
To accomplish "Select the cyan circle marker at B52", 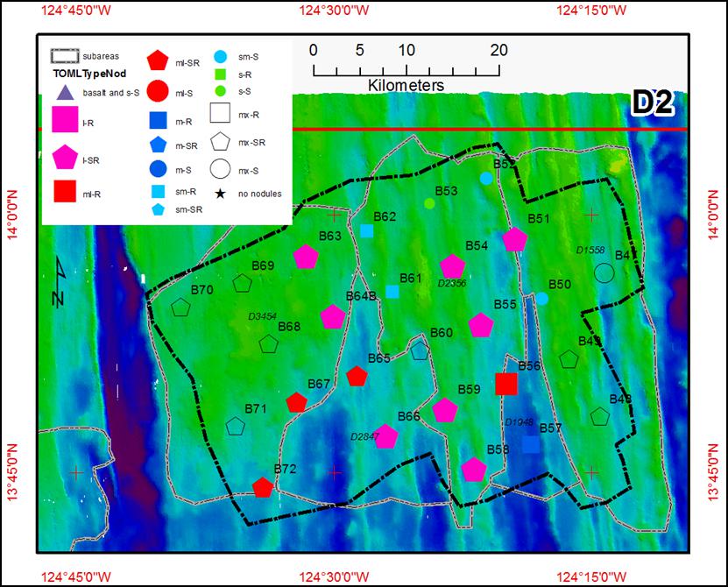I will [486, 178].
